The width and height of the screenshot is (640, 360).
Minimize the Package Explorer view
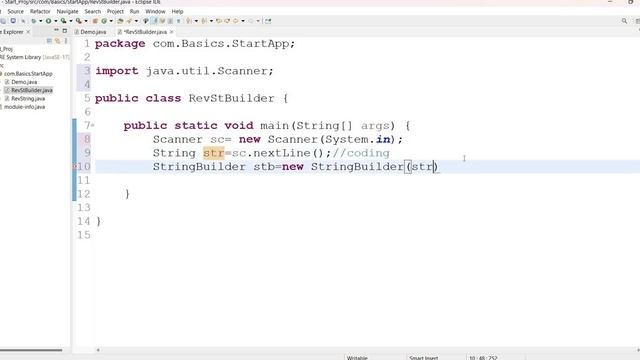(56, 31)
